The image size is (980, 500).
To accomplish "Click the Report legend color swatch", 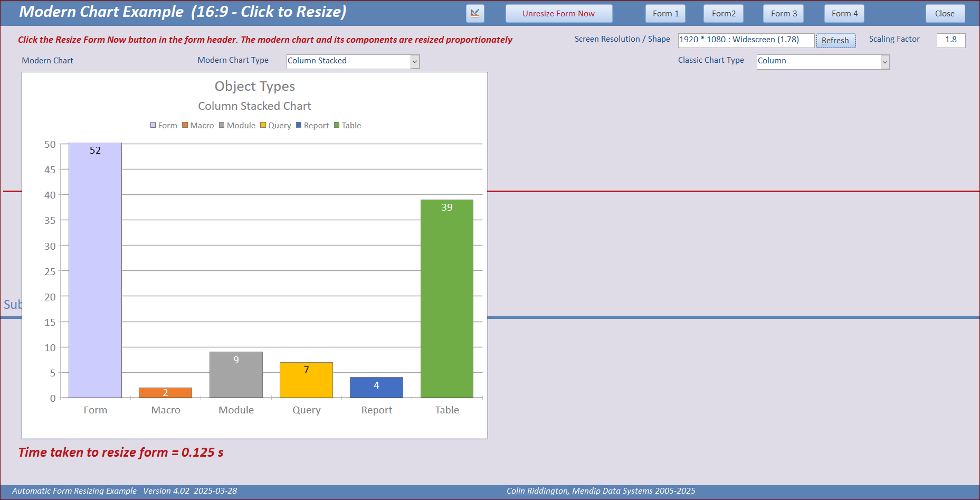I will [x=299, y=125].
